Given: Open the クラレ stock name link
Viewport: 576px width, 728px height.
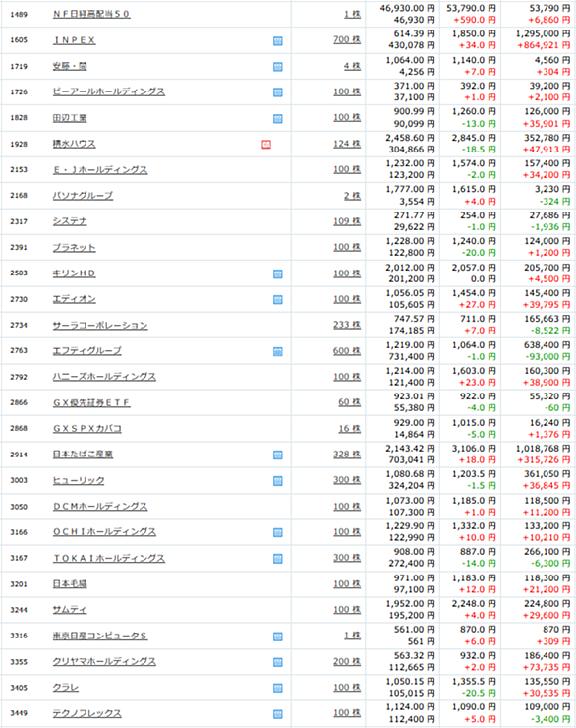Looking at the screenshot, I should click(x=66, y=687).
